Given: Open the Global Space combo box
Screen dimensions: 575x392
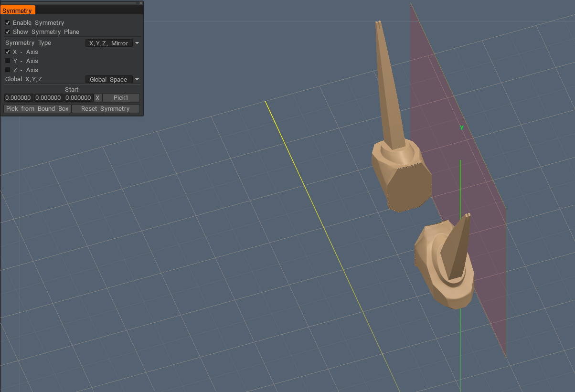Looking at the screenshot, I should pos(109,80).
